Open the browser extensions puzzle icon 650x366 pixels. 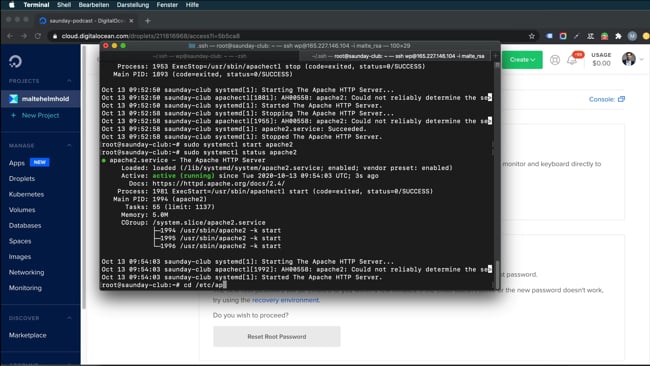(618, 36)
